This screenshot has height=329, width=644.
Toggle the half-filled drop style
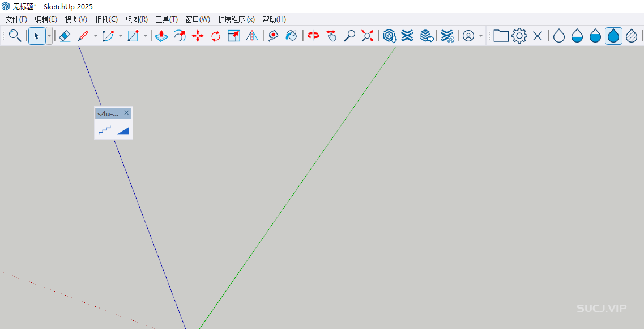pyautogui.click(x=595, y=36)
